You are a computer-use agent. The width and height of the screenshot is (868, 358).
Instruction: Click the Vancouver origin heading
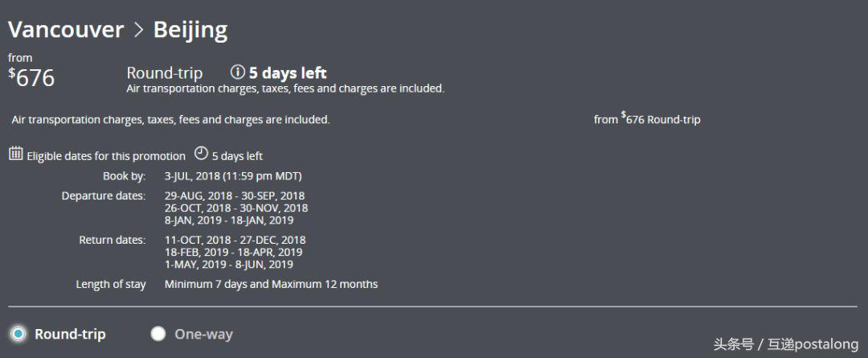pos(66,31)
